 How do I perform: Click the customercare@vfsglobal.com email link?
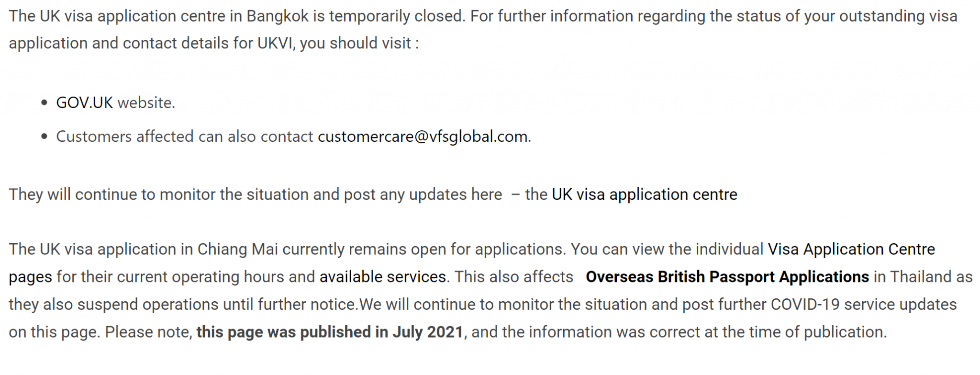coord(423,136)
